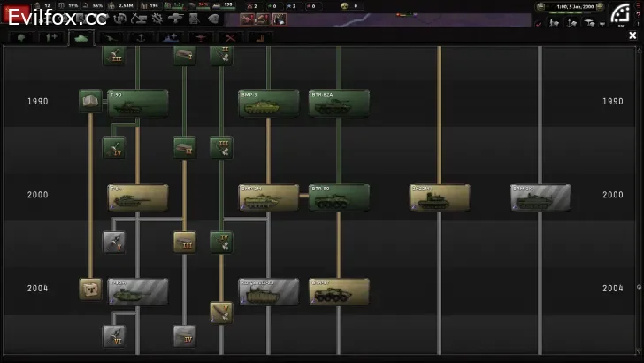Click the leftmost 2004 tank technology box
644x363 pixels.
pyautogui.click(x=137, y=291)
